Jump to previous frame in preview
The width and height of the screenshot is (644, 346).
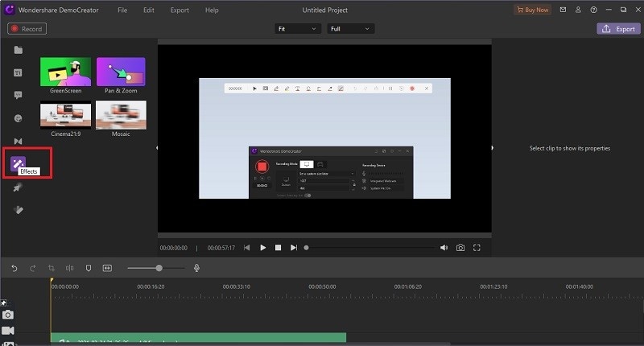click(247, 248)
